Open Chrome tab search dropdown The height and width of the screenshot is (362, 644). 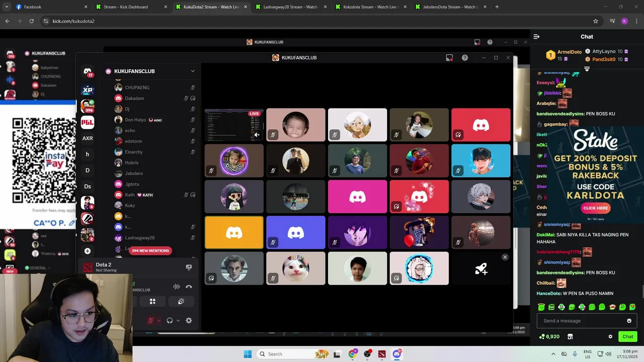[7, 7]
